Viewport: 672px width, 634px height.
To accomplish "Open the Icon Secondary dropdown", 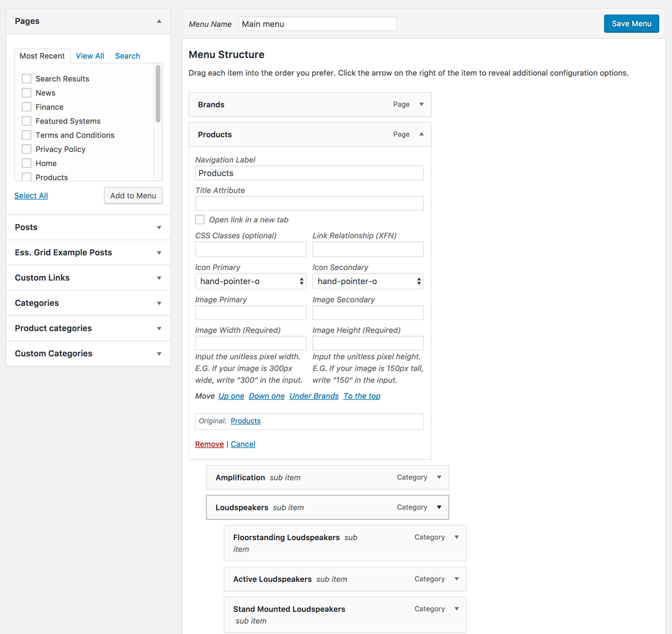I will coord(368,281).
